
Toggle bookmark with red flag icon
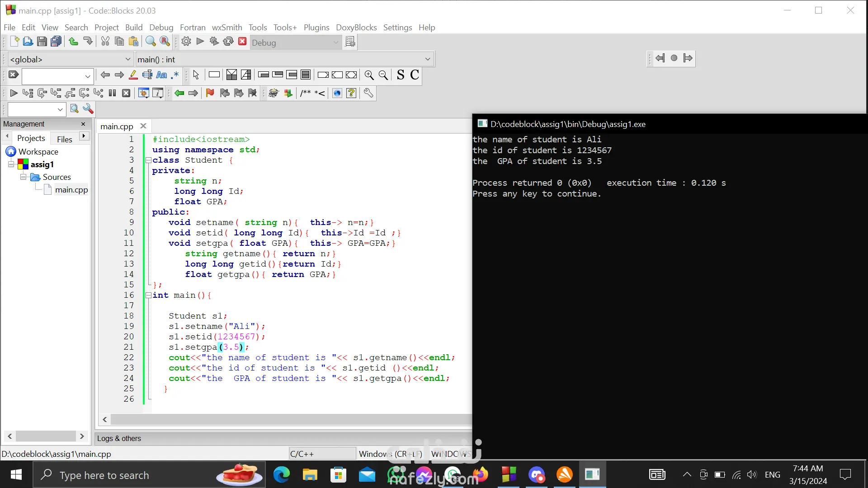tap(210, 93)
